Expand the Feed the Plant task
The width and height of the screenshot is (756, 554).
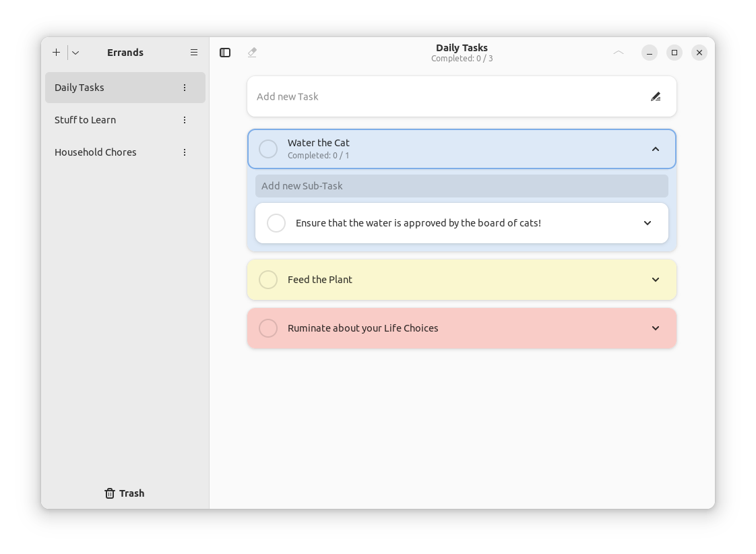655,279
